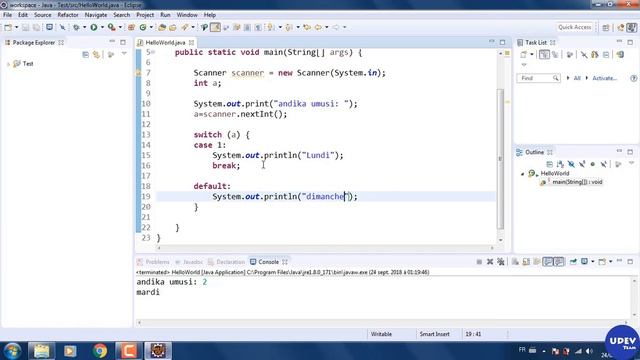Click the Search flashlight icon in the toolbar
The height and width of the screenshot is (360, 640).
185,27
